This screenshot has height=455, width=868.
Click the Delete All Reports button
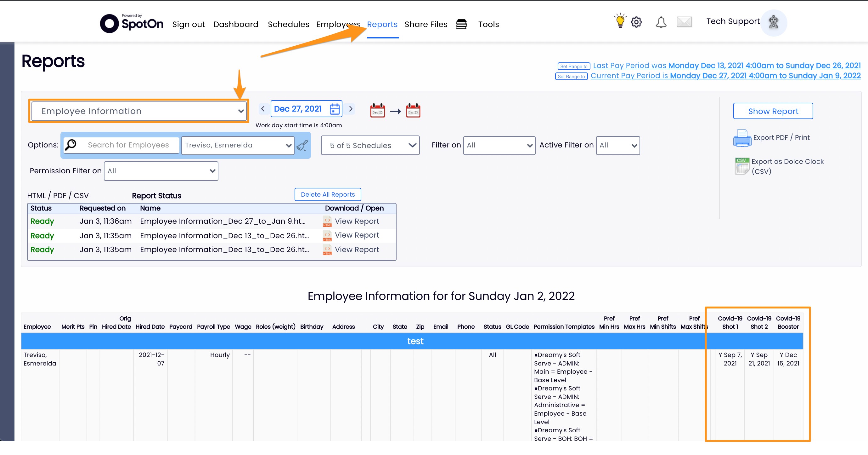(x=328, y=194)
